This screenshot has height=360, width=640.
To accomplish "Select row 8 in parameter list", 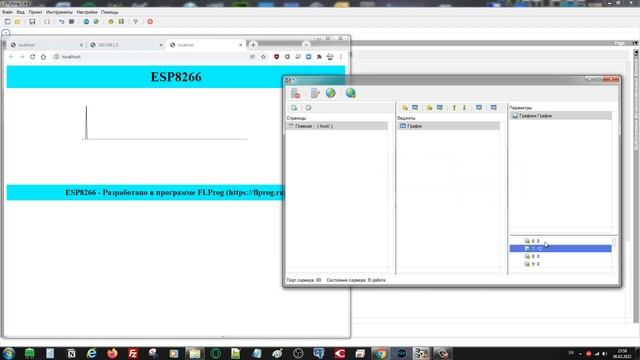I will tap(560, 256).
